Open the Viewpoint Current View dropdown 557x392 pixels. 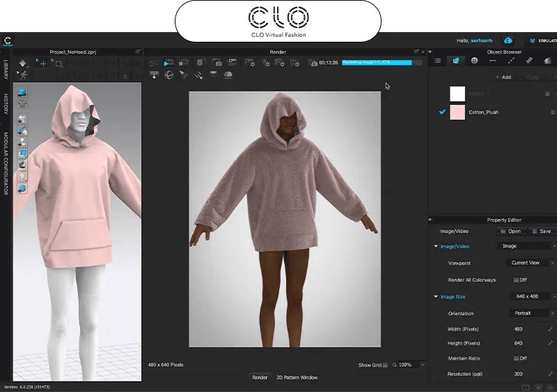point(530,263)
